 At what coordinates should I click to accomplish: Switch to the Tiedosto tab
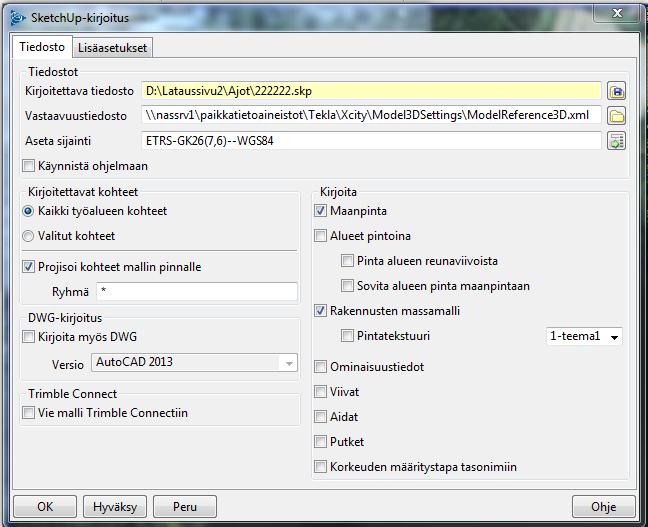pos(42,47)
